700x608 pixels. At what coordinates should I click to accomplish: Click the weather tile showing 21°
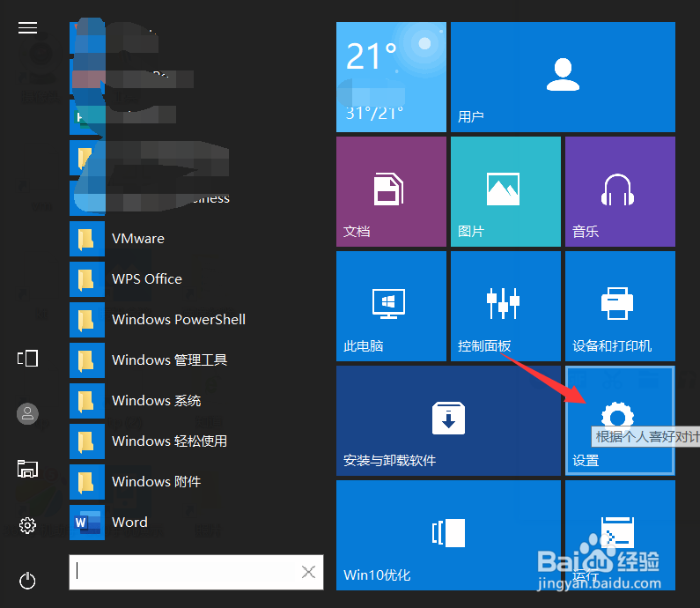click(391, 77)
